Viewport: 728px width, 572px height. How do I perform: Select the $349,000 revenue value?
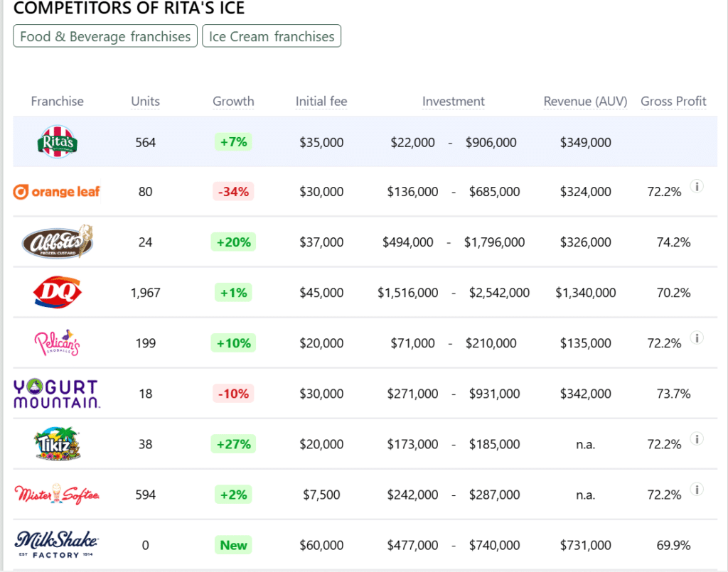(586, 142)
